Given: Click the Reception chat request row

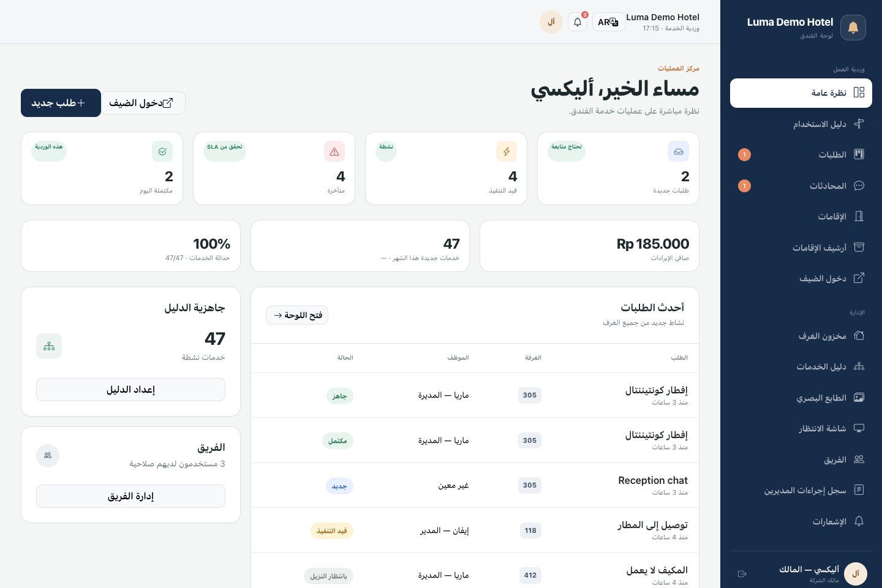Looking at the screenshot, I should (475, 485).
